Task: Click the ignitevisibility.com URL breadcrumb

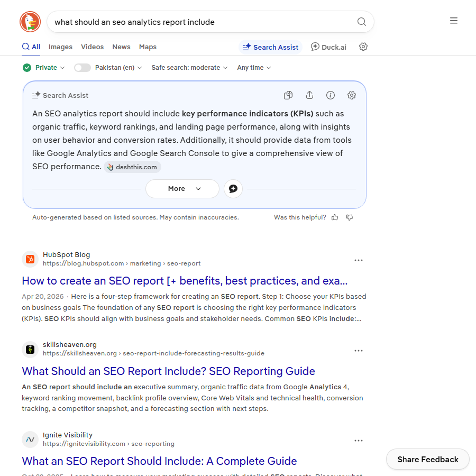Action: coord(108,444)
